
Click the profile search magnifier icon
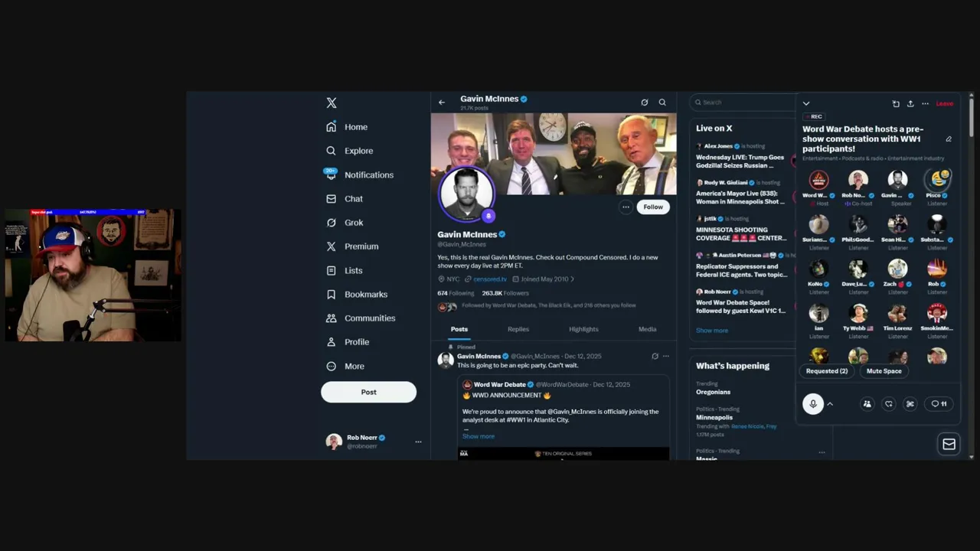point(662,102)
